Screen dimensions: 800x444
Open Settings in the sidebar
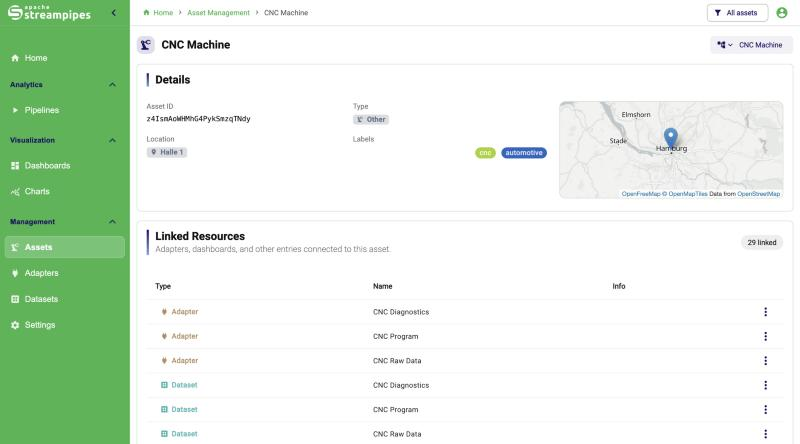(x=65, y=325)
